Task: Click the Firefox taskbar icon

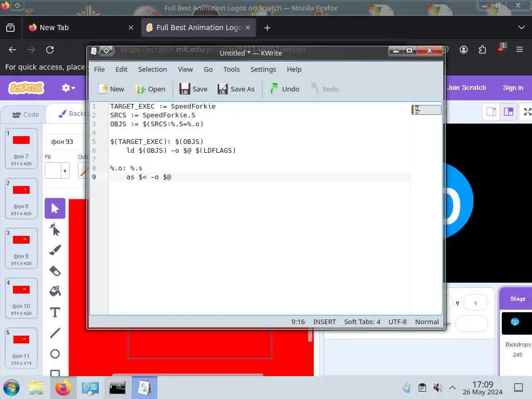Action: click(x=63, y=388)
